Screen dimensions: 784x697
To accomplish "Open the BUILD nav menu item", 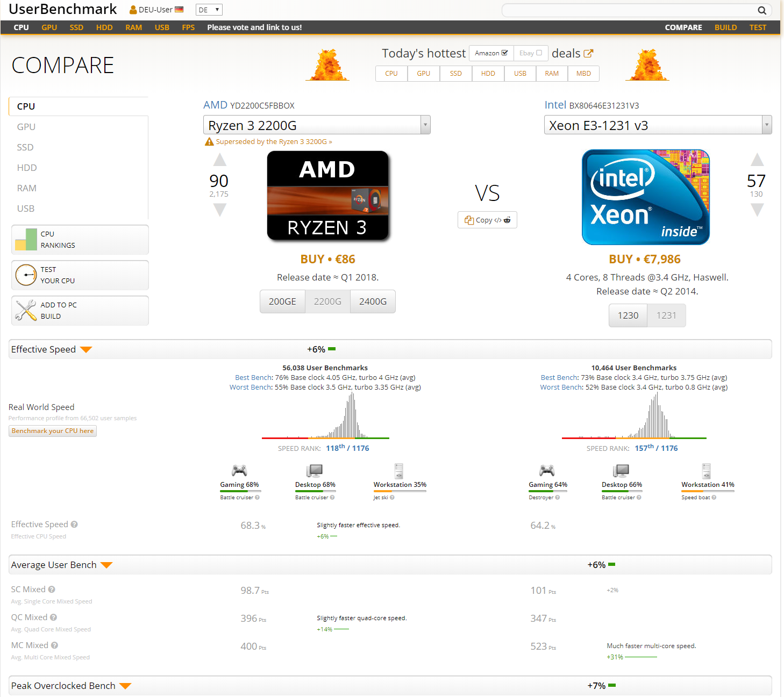I will [x=725, y=27].
